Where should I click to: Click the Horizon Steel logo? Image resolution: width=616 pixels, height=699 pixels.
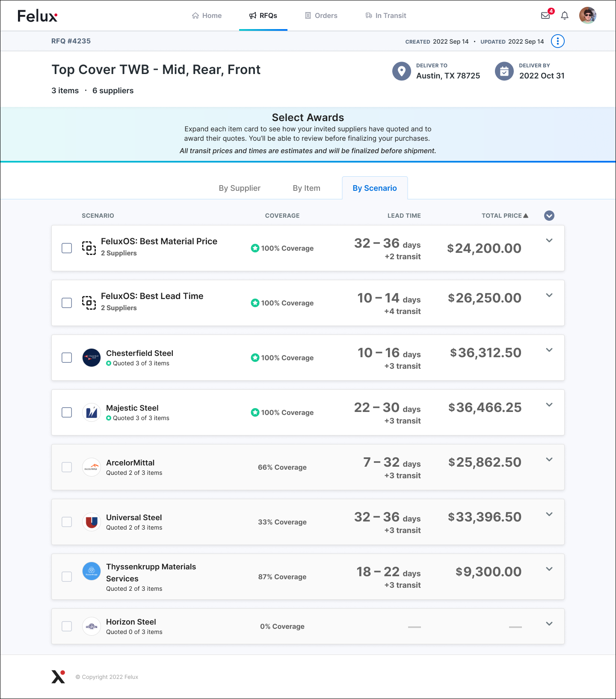(x=92, y=626)
